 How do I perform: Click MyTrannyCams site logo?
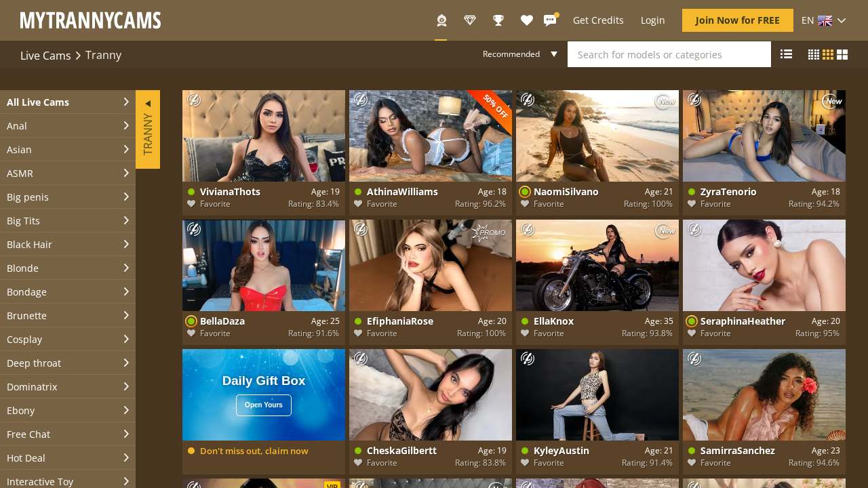(x=91, y=20)
